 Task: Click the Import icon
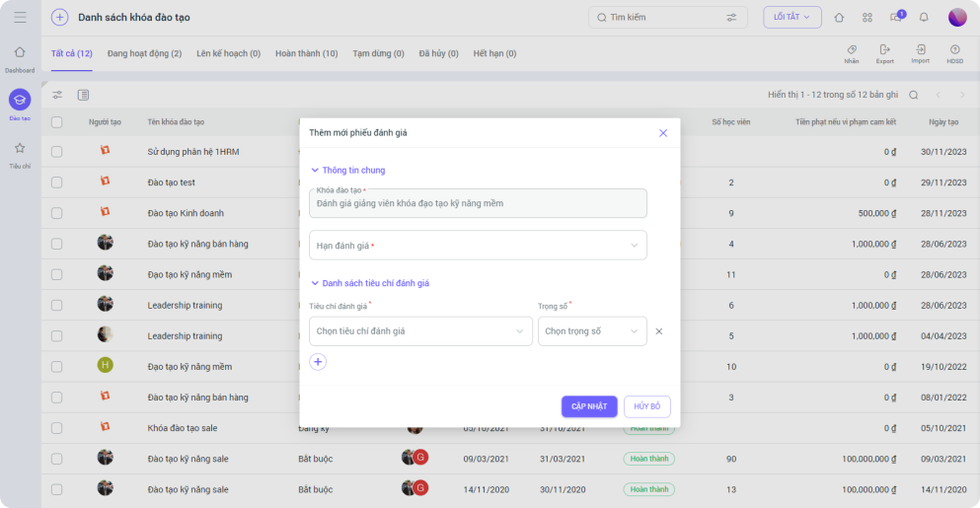click(x=920, y=49)
